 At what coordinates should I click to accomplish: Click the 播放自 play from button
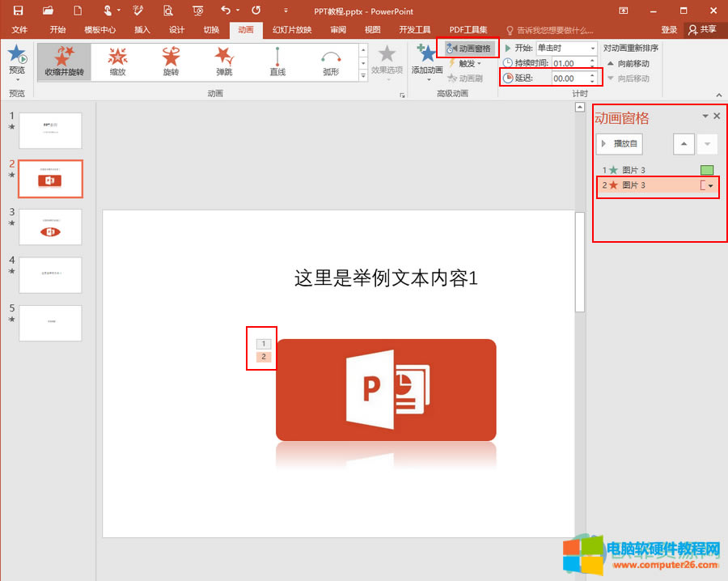pos(619,143)
